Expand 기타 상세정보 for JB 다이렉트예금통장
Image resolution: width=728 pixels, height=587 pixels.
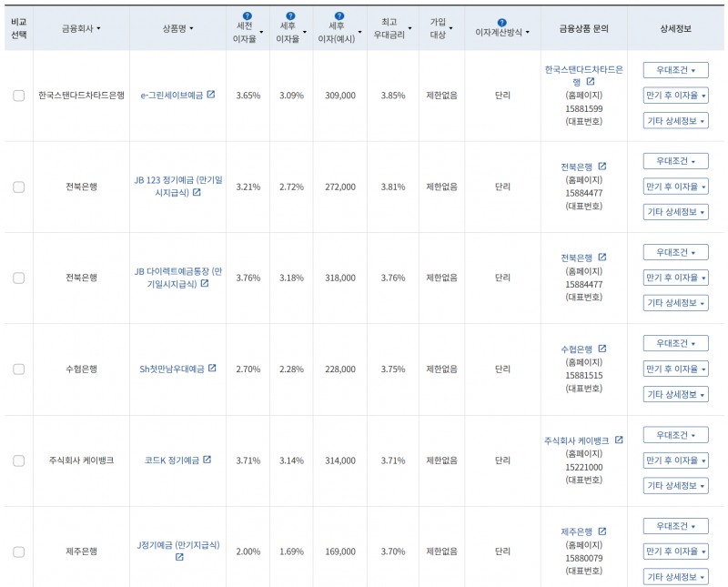pos(675,303)
